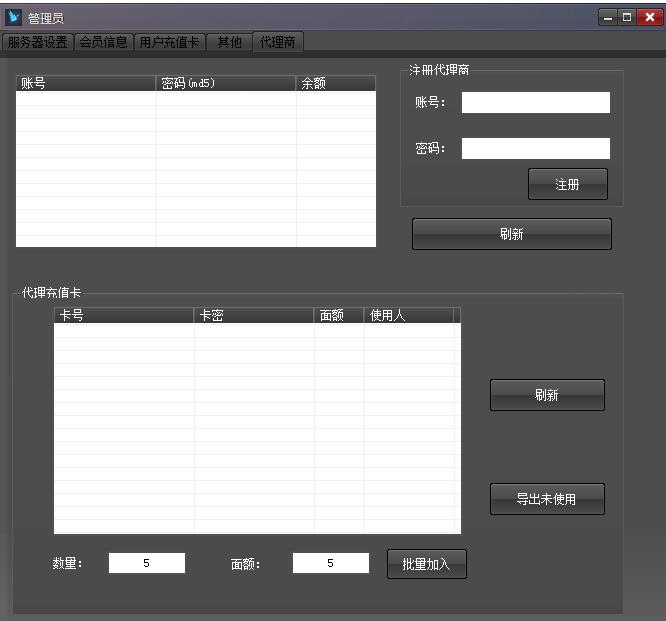Viewport: 666px width, 621px height.
Task: Minimize the 管理员 window
Action: 608,17
